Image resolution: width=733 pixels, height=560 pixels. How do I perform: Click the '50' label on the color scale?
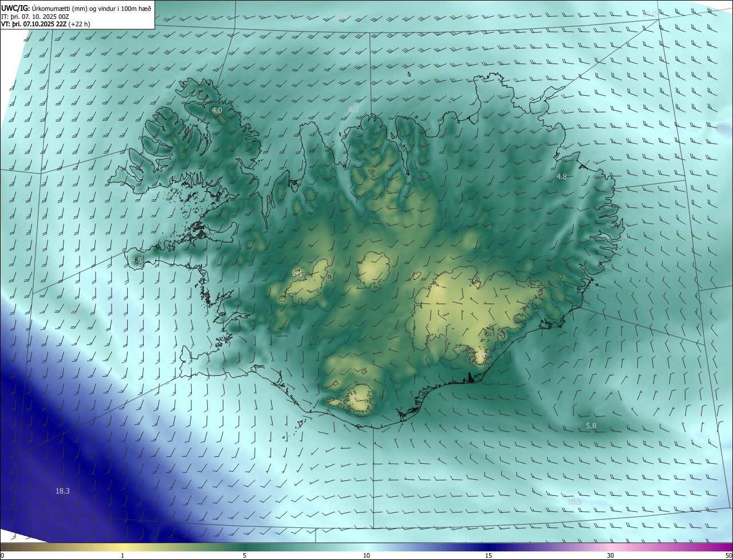[728, 555]
